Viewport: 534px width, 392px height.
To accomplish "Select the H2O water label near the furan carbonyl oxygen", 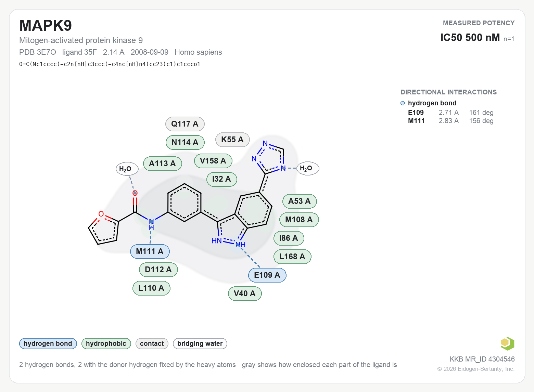I will [127, 169].
